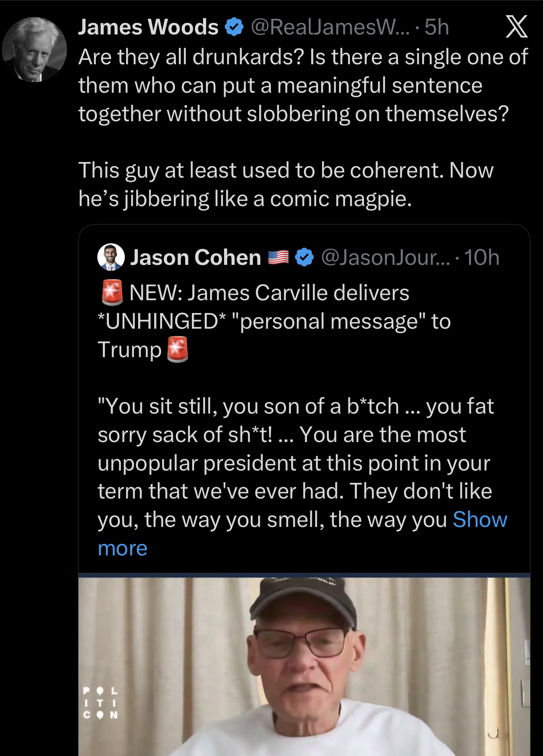Open Jason Cohen's small profile avatar

pos(111,257)
